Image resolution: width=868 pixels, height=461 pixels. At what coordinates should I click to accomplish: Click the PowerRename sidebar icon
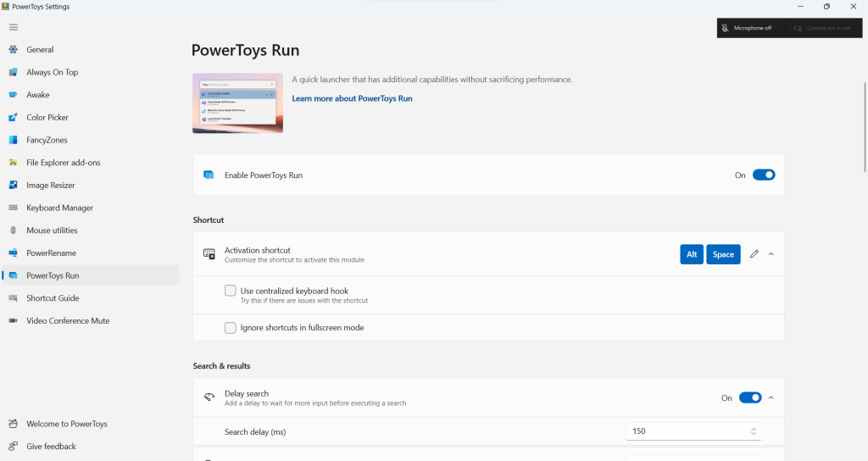14,253
